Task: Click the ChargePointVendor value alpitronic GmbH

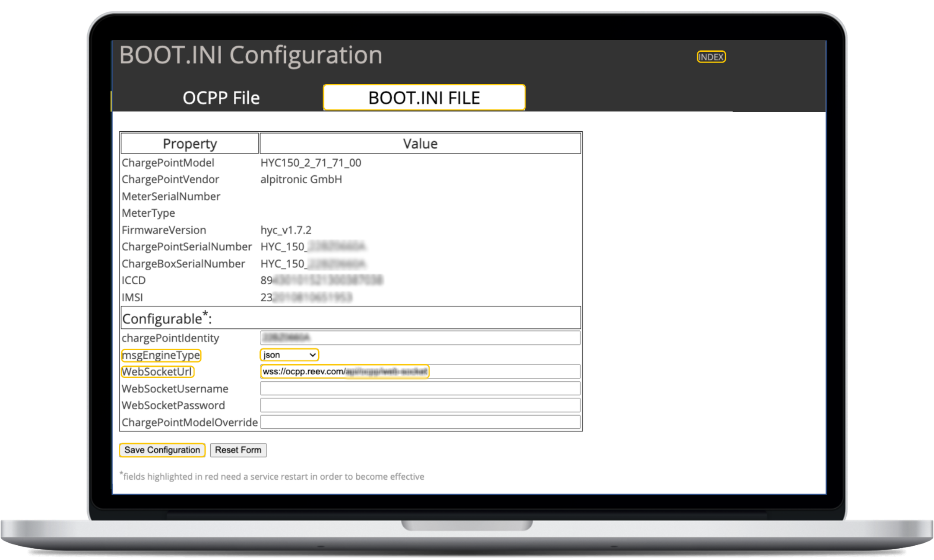Action: tap(301, 179)
